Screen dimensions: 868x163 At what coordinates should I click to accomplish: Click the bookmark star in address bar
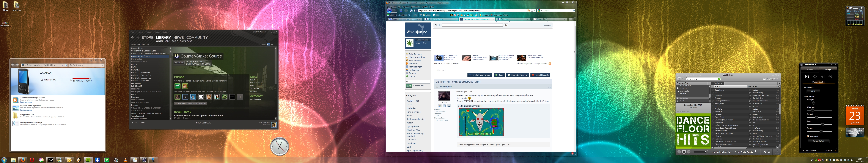(x=532, y=10)
